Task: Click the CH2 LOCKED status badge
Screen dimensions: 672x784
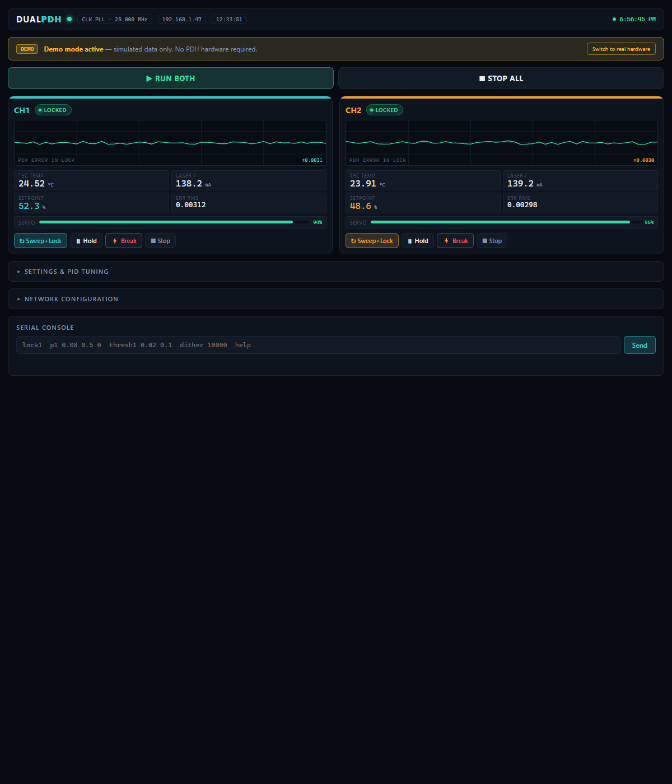Action: point(385,110)
